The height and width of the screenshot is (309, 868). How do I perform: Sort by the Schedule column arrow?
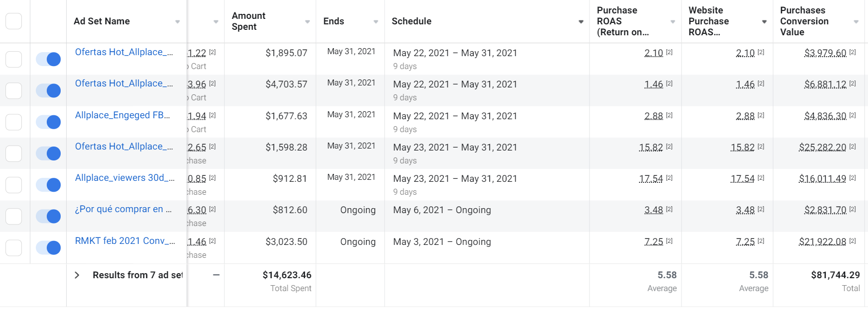coord(581,22)
